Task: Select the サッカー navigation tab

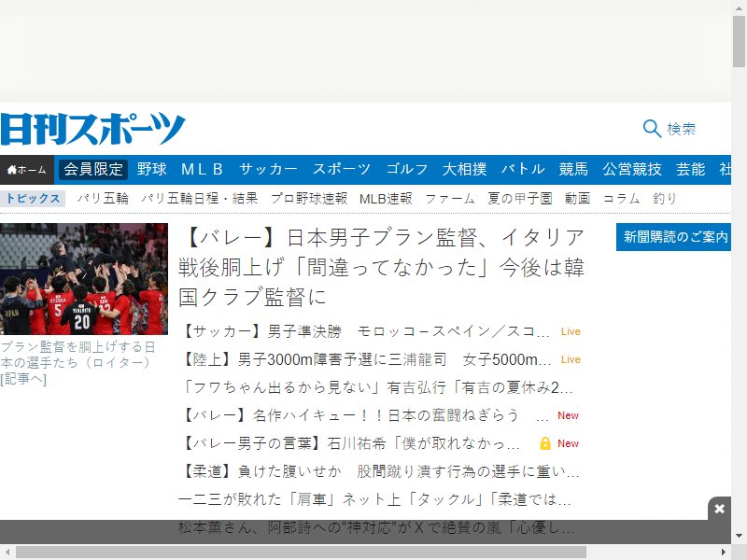Action: pyautogui.click(x=268, y=170)
